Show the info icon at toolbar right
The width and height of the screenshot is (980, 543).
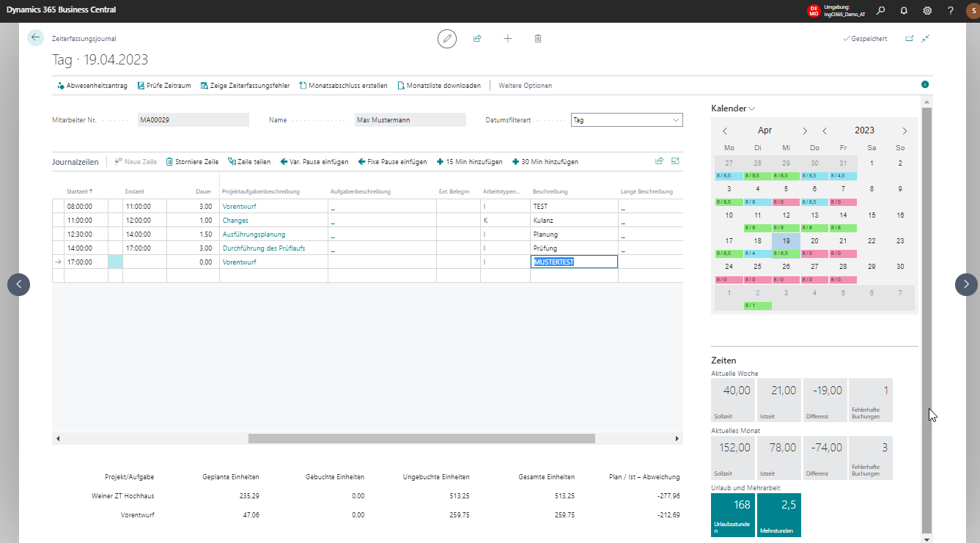925,85
